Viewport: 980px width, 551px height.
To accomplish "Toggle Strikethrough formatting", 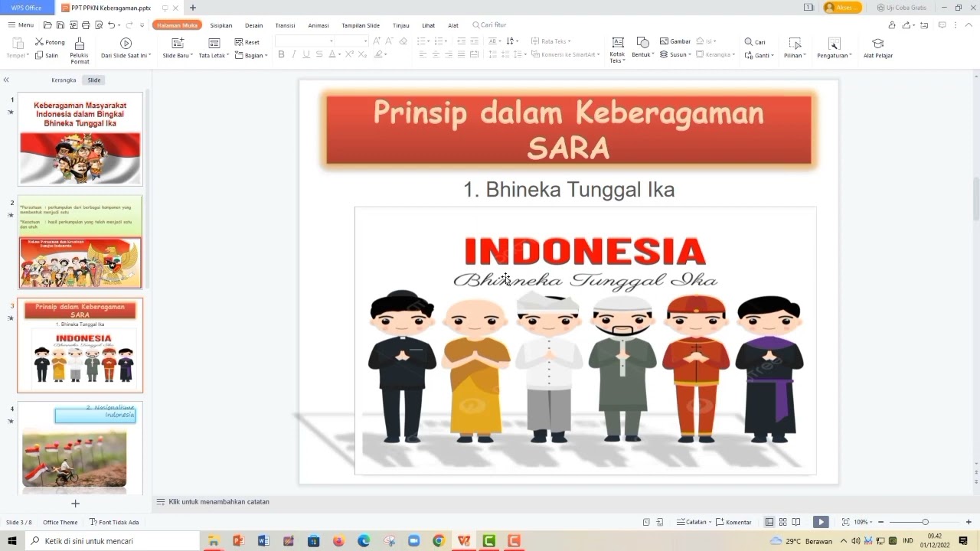I will (x=318, y=54).
